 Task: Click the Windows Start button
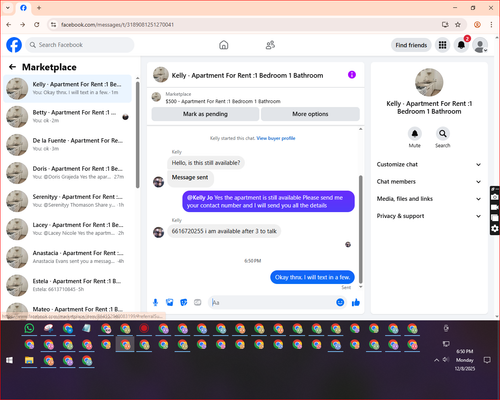pyautogui.click(x=10, y=360)
